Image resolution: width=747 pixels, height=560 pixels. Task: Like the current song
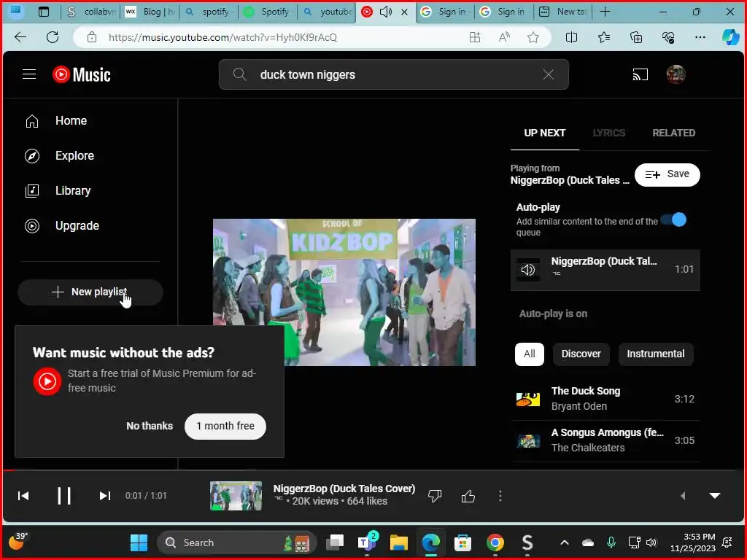(x=468, y=496)
